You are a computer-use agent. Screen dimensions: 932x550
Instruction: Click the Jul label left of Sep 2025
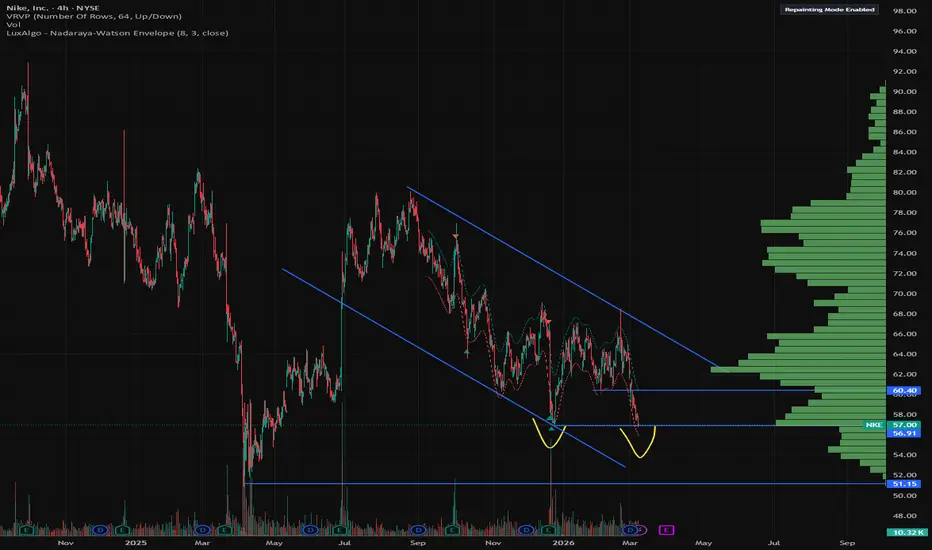click(x=344, y=543)
